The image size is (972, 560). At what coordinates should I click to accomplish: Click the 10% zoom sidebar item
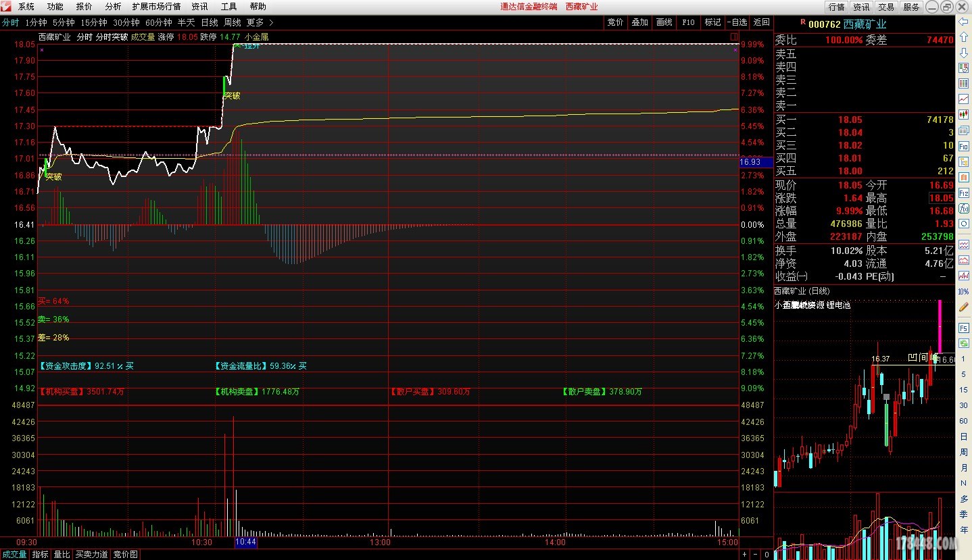(x=963, y=292)
